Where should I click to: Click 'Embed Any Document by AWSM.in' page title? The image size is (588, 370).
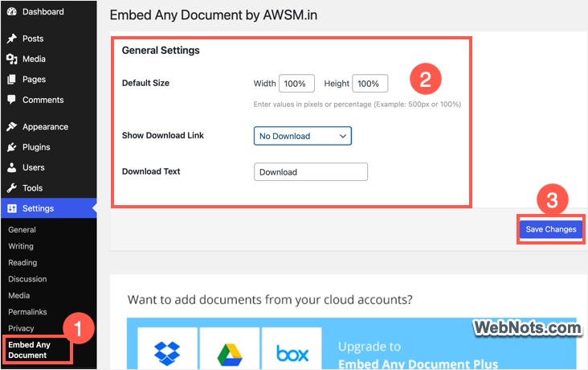(x=214, y=15)
